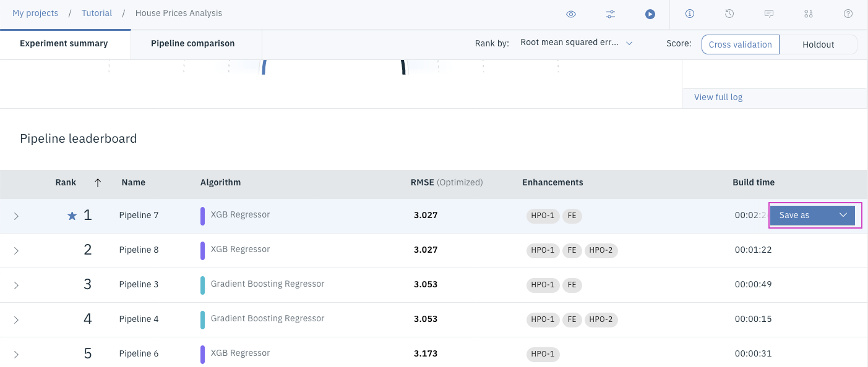Click RMSE value 3.173

pos(426,353)
